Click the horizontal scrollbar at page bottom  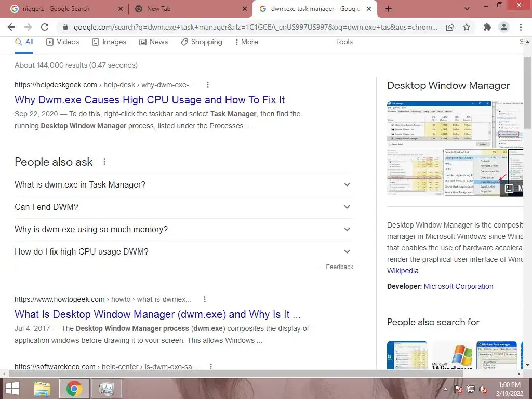pyautogui.click(x=236, y=374)
